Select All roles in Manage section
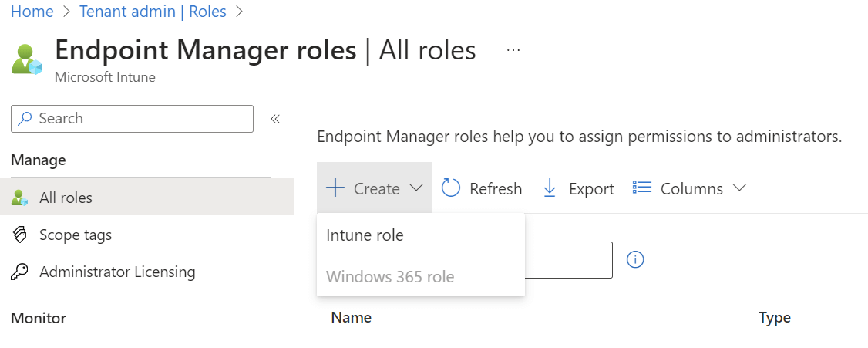The image size is (868, 348). (x=66, y=198)
